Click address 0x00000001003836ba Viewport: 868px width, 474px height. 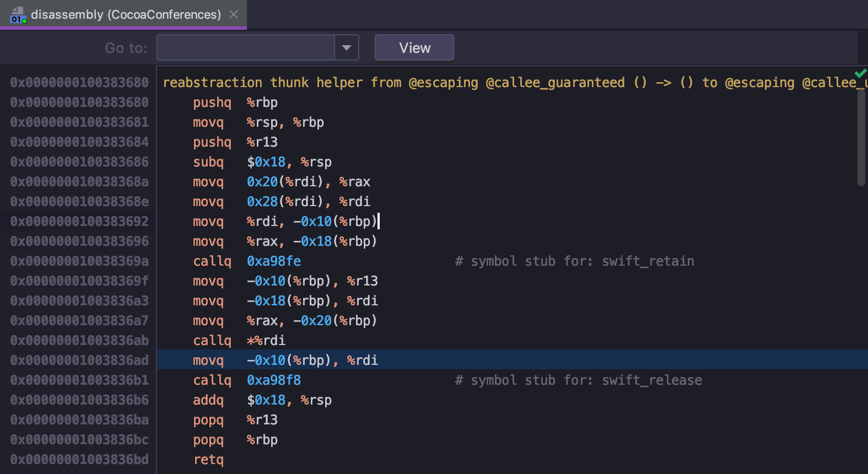tap(79, 420)
